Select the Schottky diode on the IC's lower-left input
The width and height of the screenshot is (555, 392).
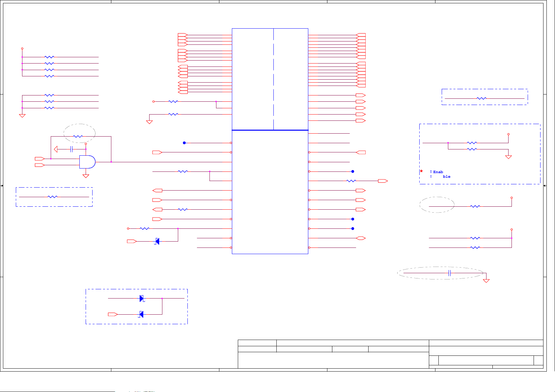[x=157, y=241]
